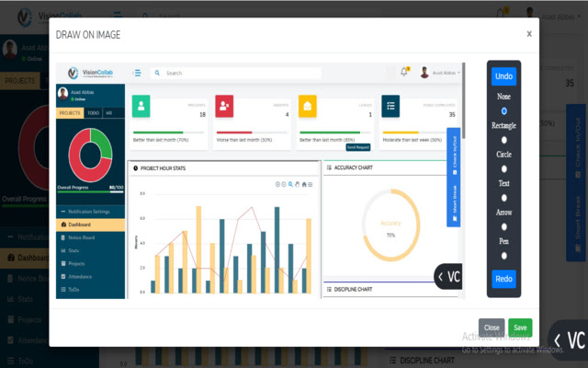Click the Send Request button on the Leaves card
This screenshot has width=588, height=368.
click(x=357, y=147)
